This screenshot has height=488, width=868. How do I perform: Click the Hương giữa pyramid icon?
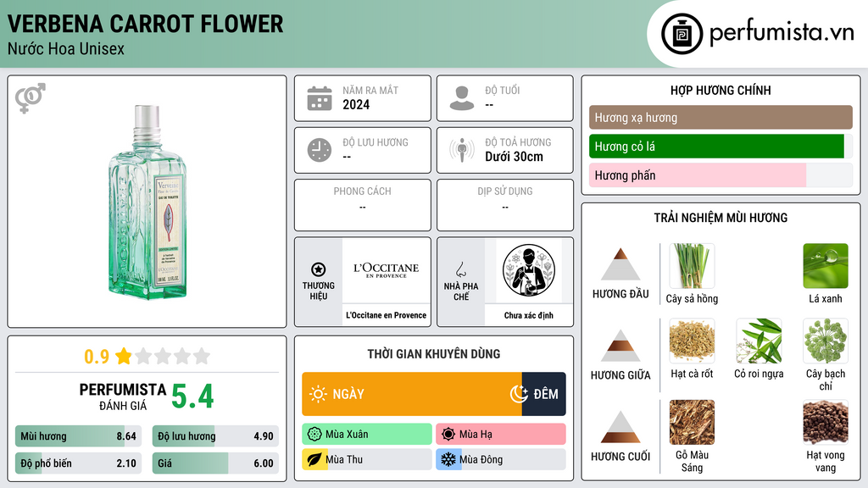coord(620,346)
